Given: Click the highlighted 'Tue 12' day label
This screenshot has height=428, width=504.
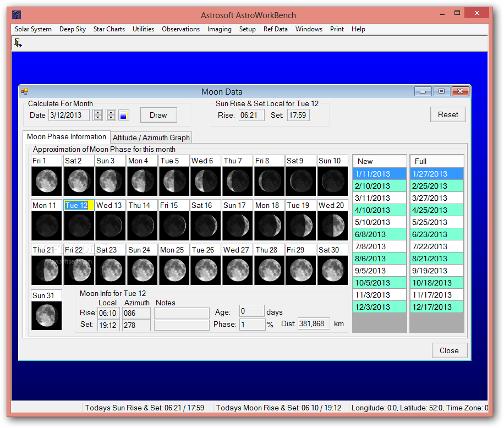Looking at the screenshot, I should [79, 205].
